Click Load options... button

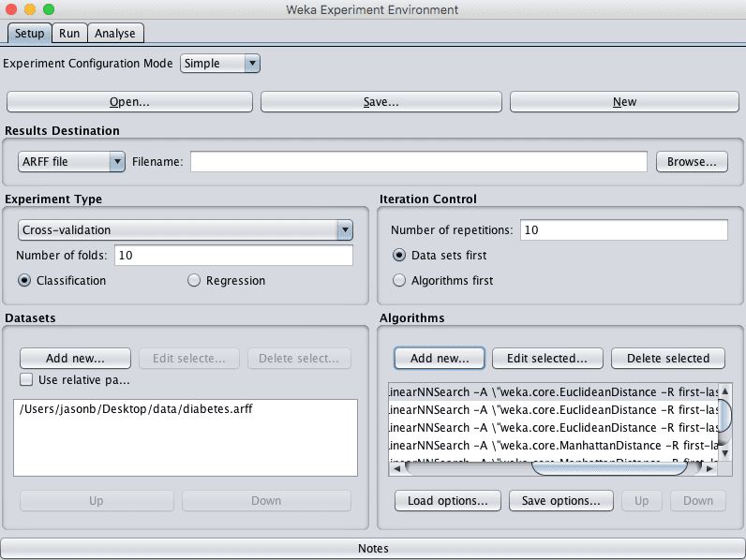click(448, 501)
